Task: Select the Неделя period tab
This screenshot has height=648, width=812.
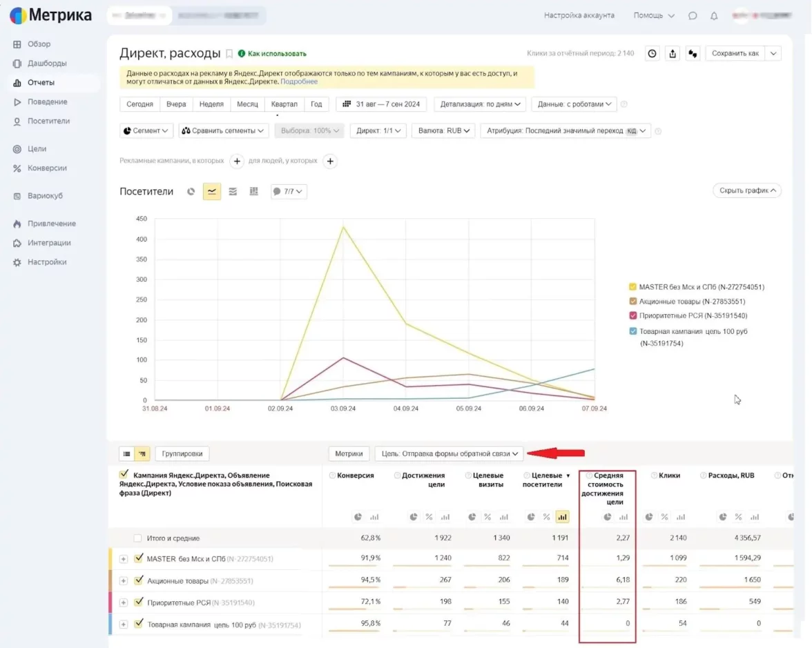Action: point(211,104)
